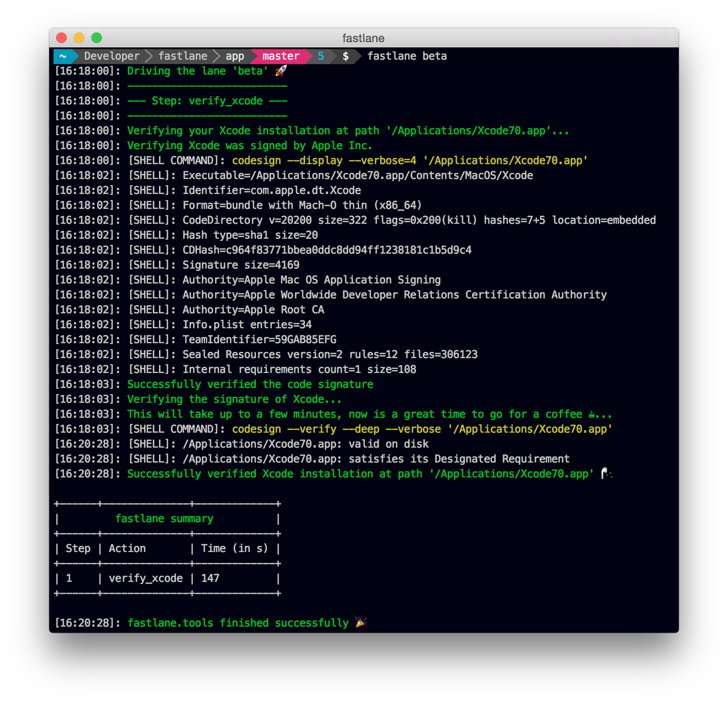Viewport: 728px width, 703px height.
Task: Click the green zoom window button
Action: [96, 38]
